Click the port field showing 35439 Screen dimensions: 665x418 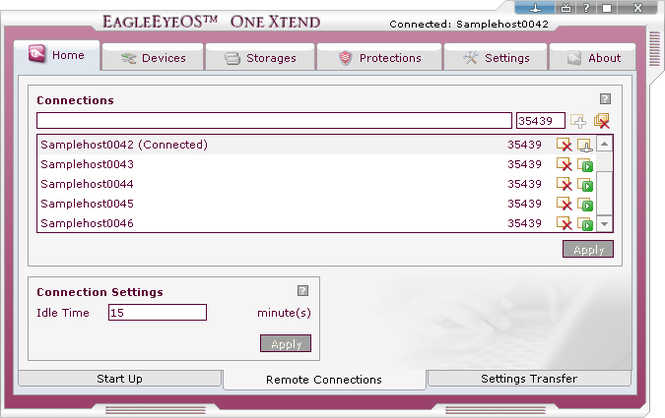541,121
